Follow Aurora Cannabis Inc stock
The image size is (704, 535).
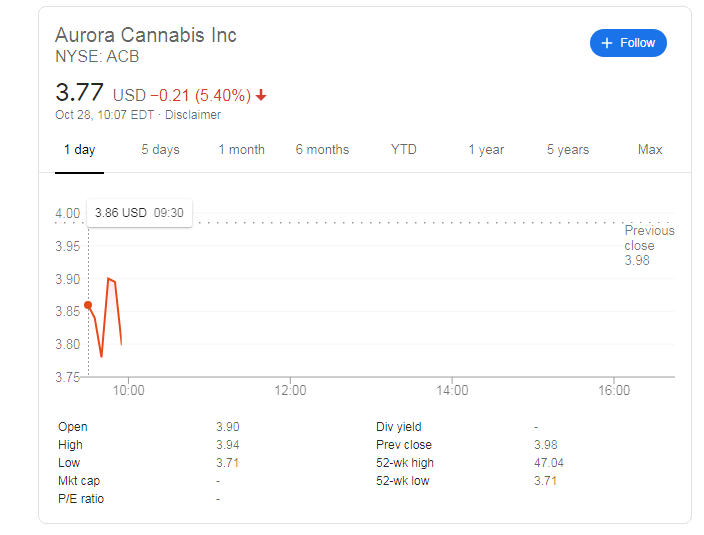(628, 43)
